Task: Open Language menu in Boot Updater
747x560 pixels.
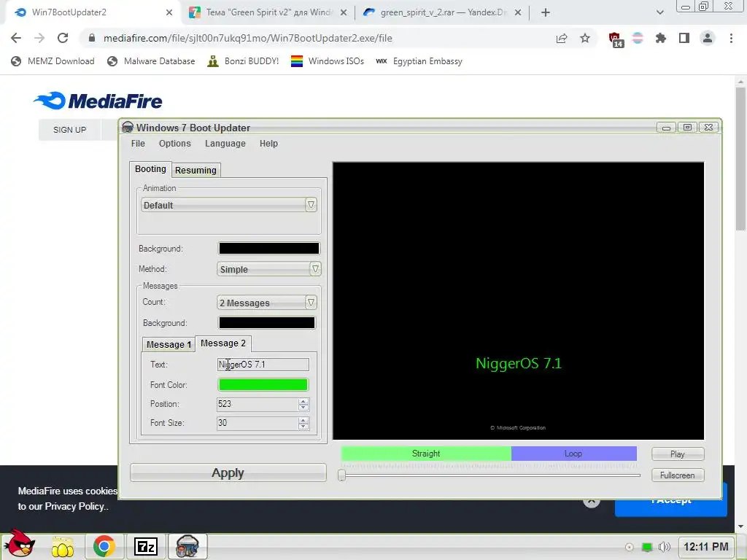Action: [x=225, y=144]
